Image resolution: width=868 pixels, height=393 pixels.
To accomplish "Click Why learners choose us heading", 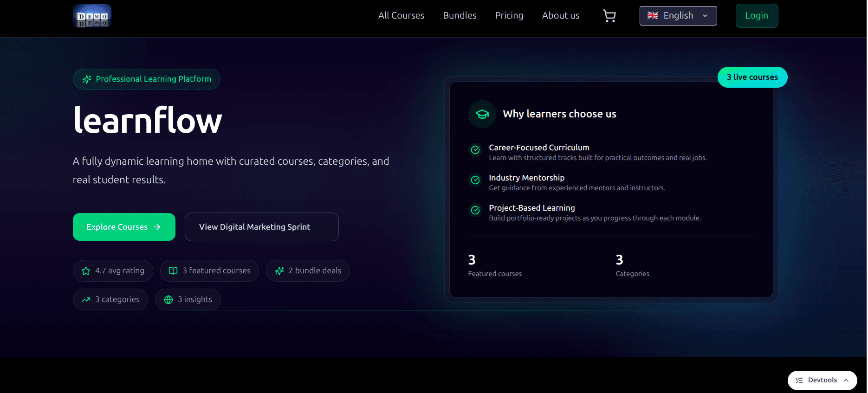I will click(x=559, y=114).
